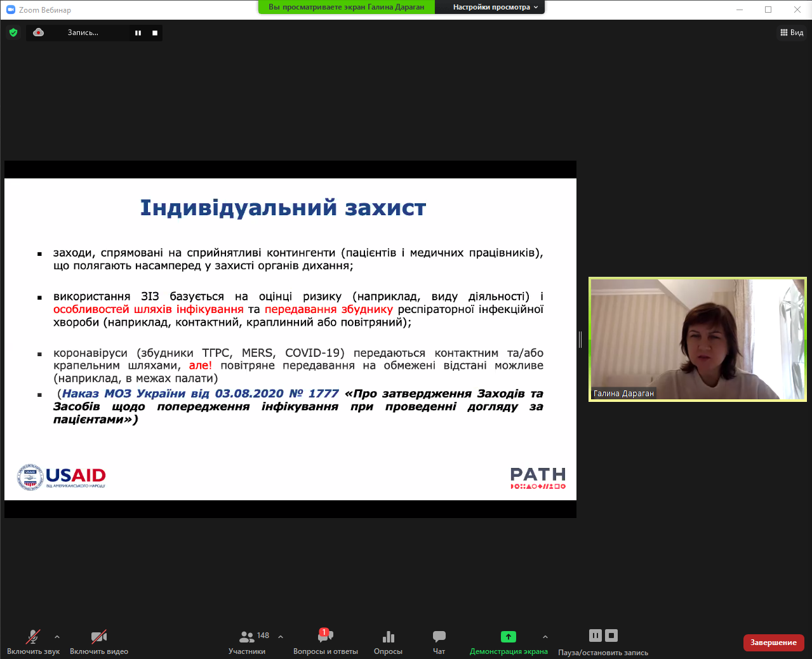
Task: Expand the arrow next to participants count
Action: pyautogui.click(x=281, y=637)
